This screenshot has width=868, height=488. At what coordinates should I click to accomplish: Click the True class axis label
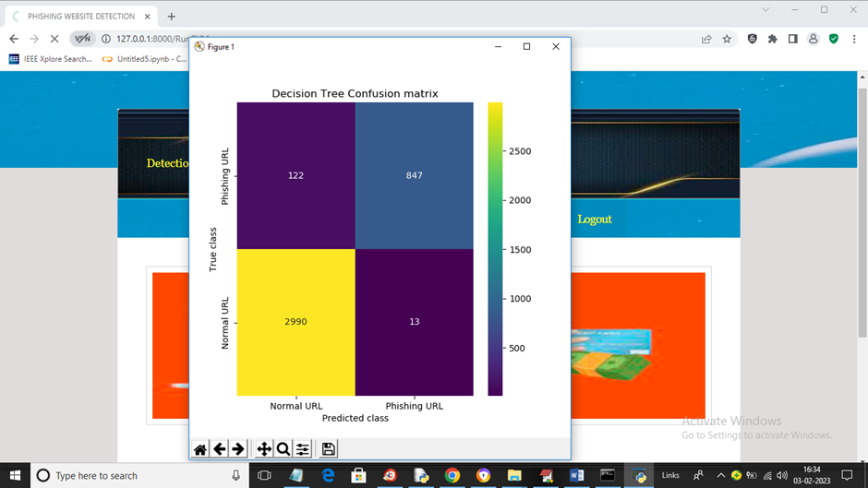tap(212, 249)
